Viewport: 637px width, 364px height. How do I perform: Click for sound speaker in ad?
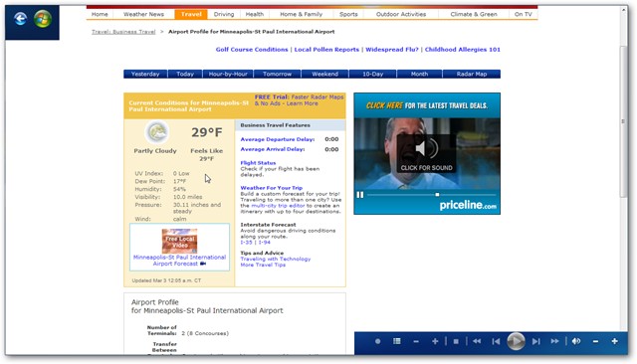(426, 153)
